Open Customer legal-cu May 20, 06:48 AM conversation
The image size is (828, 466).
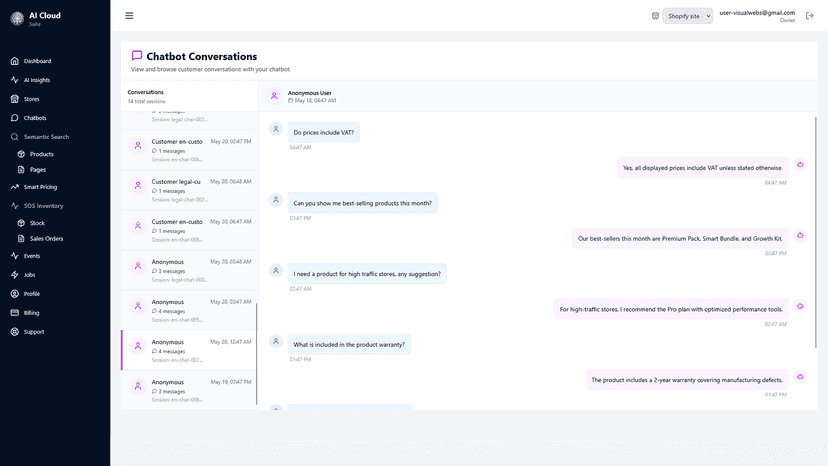pyautogui.click(x=190, y=190)
